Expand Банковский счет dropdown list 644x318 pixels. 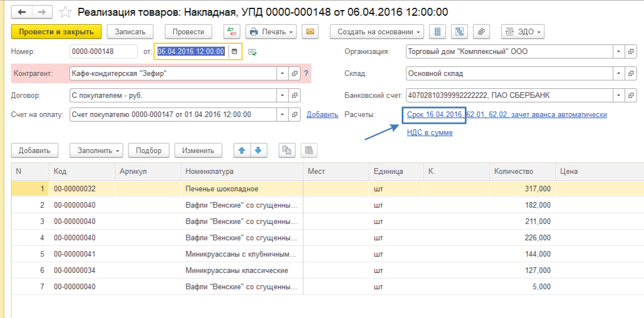coord(619,96)
